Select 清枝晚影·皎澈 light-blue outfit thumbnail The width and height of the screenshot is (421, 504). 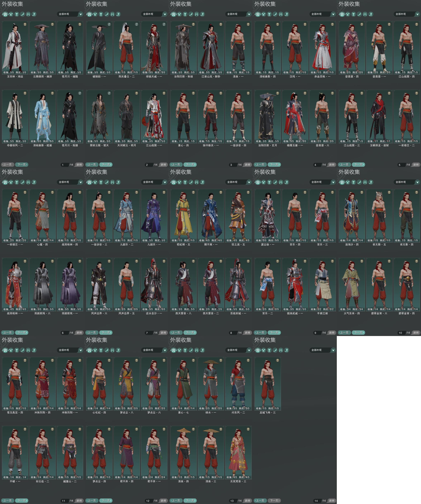pos(42,116)
